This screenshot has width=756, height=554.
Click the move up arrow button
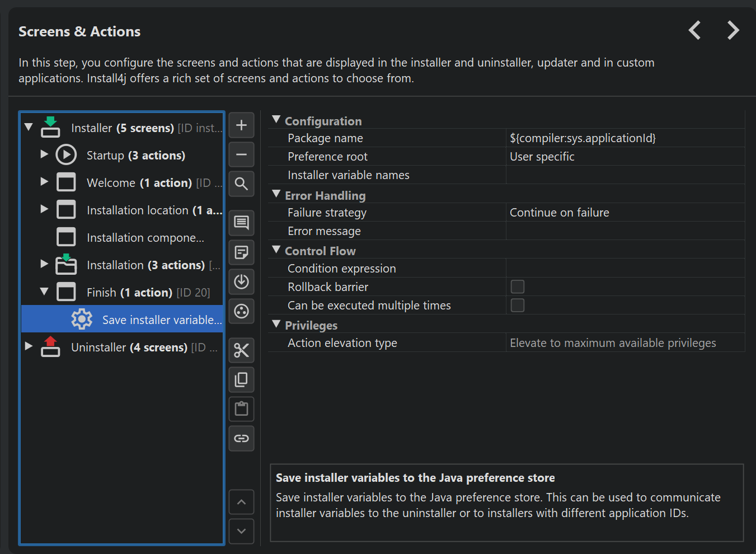(241, 502)
